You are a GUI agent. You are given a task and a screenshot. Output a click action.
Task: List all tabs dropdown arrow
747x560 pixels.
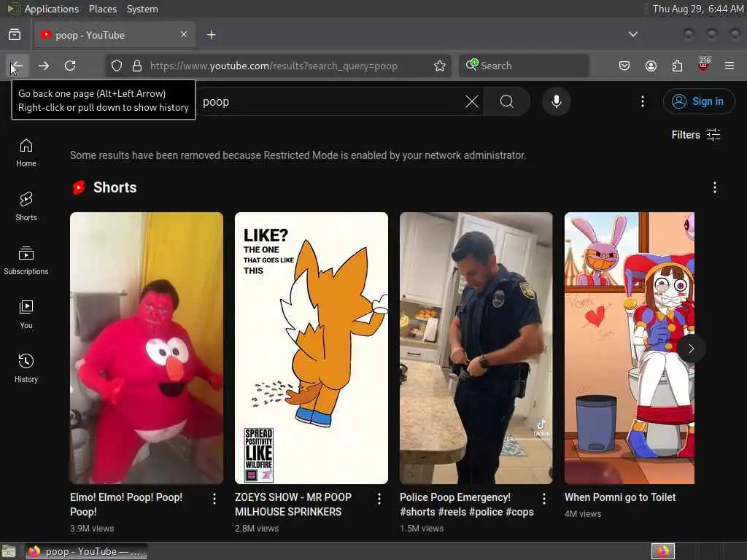[x=633, y=34]
